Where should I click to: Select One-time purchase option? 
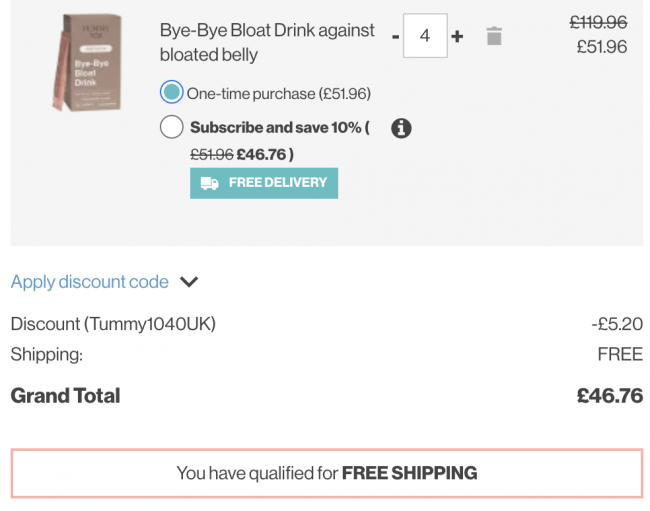pyautogui.click(x=172, y=92)
